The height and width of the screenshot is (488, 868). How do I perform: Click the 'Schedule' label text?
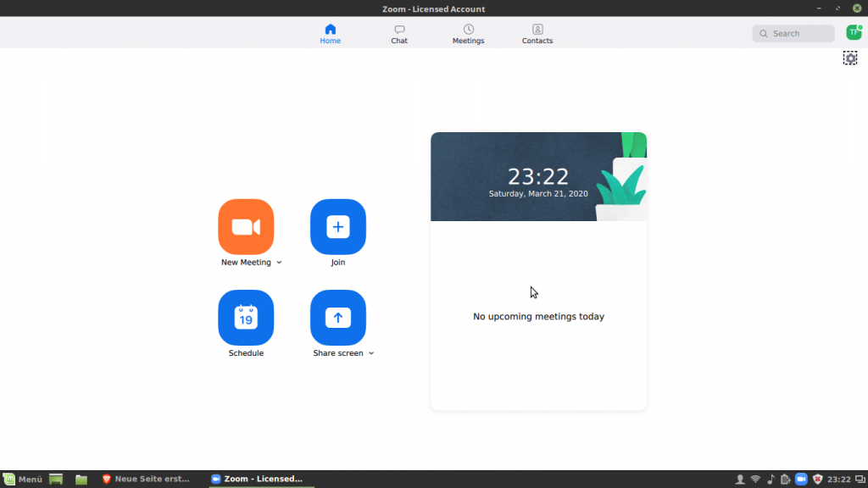coord(246,353)
